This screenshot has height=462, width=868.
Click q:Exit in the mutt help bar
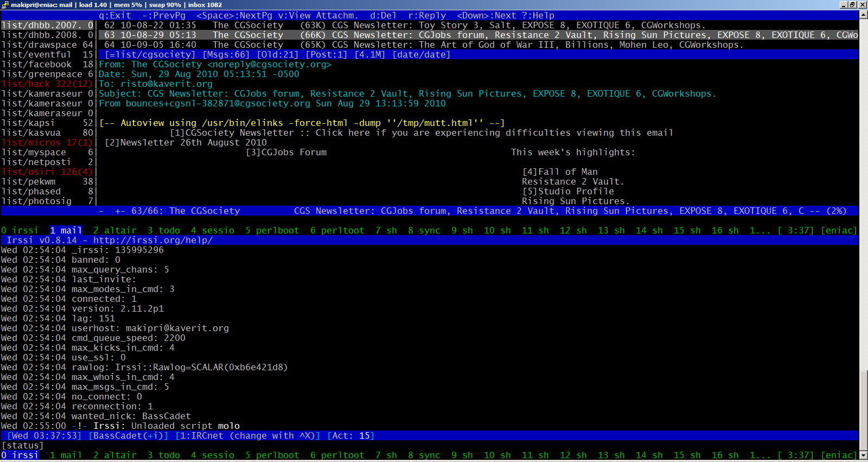115,15
